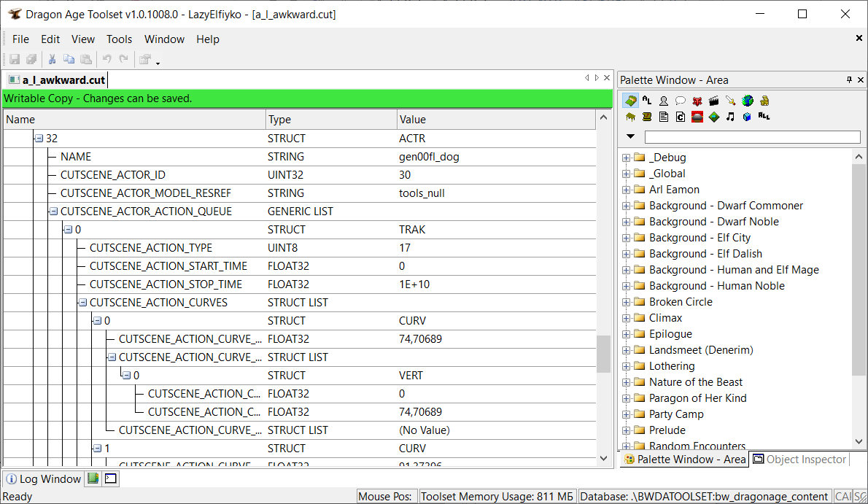Image resolution: width=868 pixels, height=504 pixels.
Task: Select the Character silhouette palette icon
Action: (664, 101)
